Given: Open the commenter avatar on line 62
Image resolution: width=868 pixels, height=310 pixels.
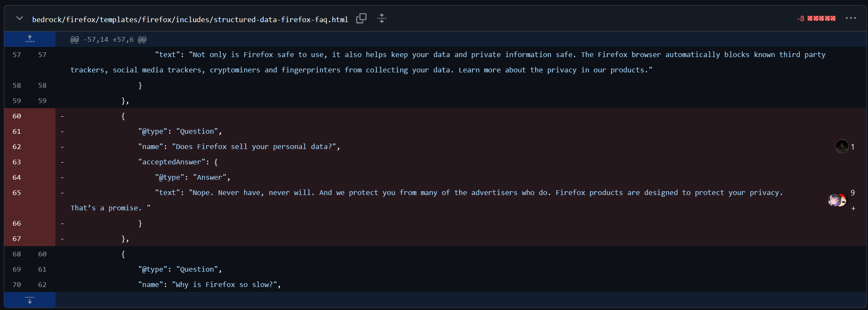Looking at the screenshot, I should click(842, 146).
